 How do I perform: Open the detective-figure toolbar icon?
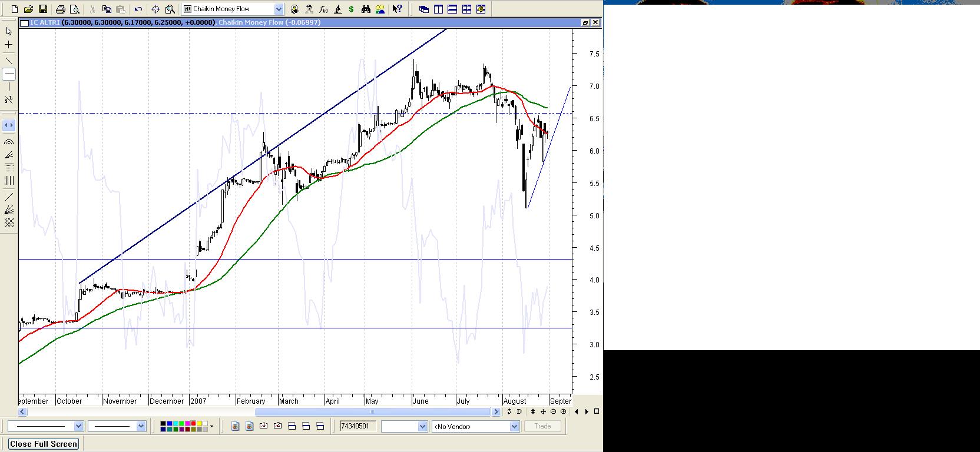309,9
